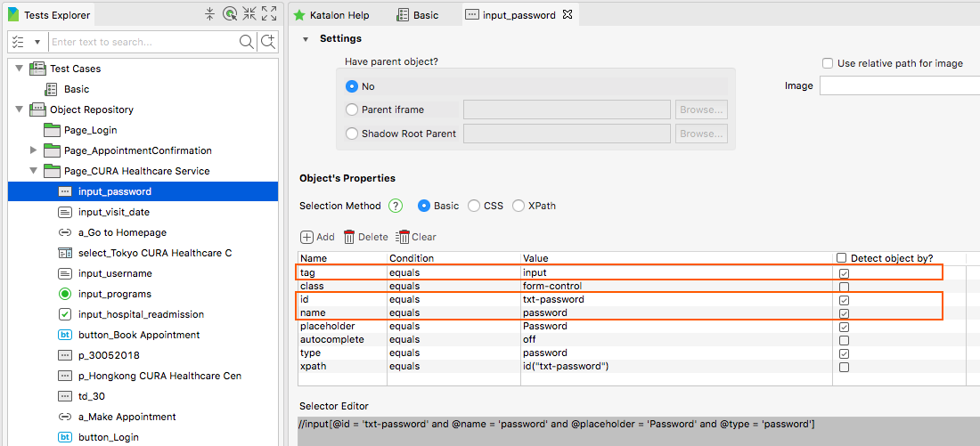Click Browse button for Parent iframe
This screenshot has height=446, width=980.
[701, 109]
